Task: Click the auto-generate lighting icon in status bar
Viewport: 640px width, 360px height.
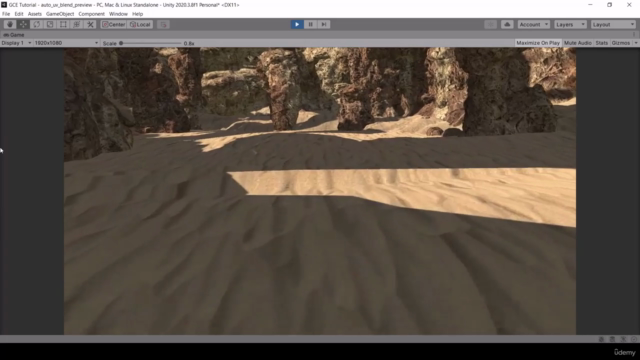Action: click(x=623, y=339)
